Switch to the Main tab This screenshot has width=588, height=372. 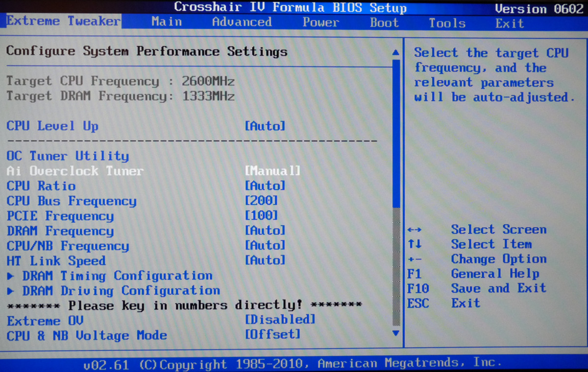pyautogui.click(x=167, y=22)
